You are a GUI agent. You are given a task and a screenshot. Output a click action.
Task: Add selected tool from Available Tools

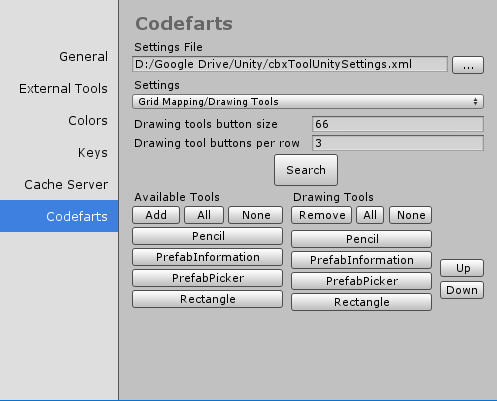156,215
